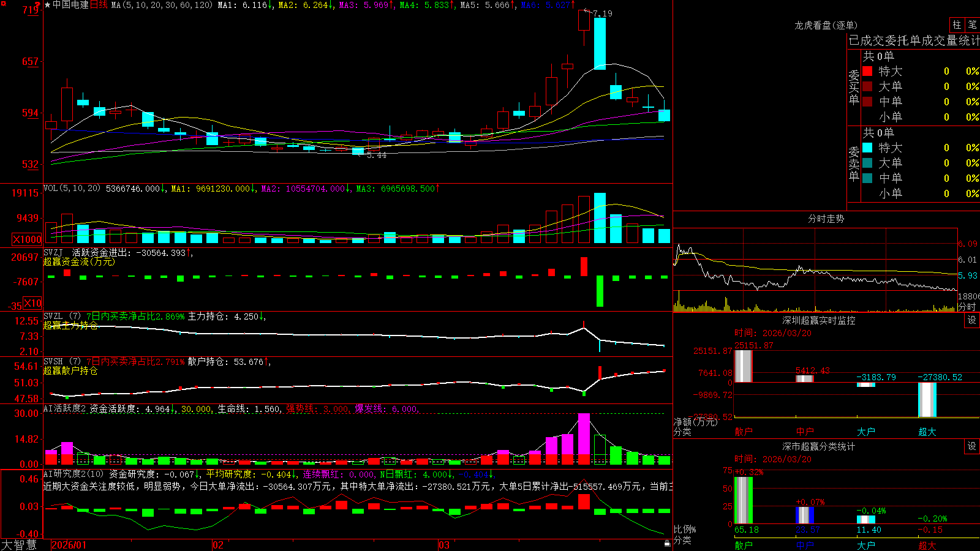The width and height of the screenshot is (980, 551).
Task: Click the 657 price axis label
Action: (x=31, y=61)
